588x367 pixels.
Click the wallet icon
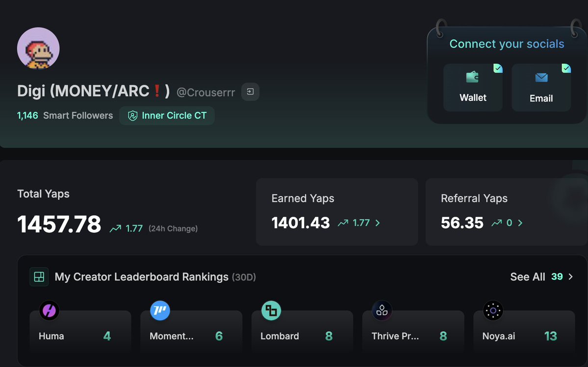[472, 77]
